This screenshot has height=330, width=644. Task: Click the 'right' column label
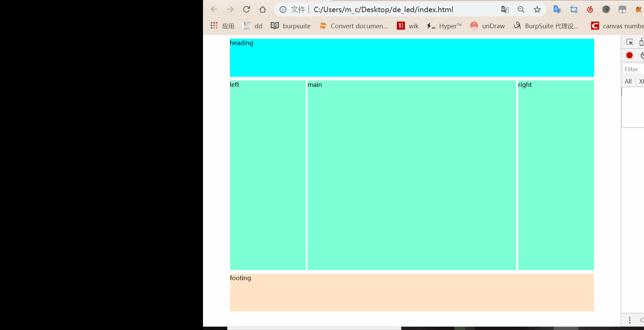coord(525,85)
